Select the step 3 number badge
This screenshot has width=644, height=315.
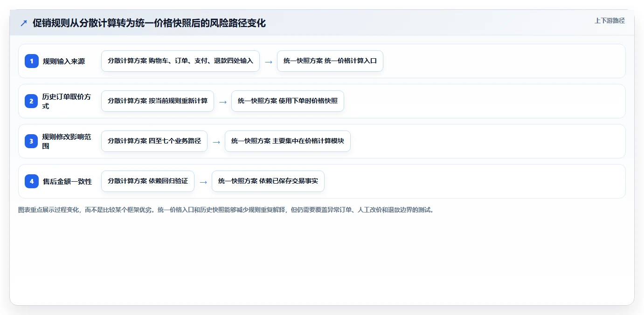click(32, 141)
